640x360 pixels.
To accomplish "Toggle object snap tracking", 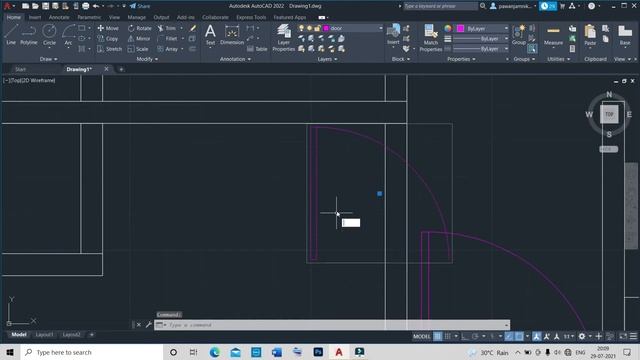I will point(509,336).
